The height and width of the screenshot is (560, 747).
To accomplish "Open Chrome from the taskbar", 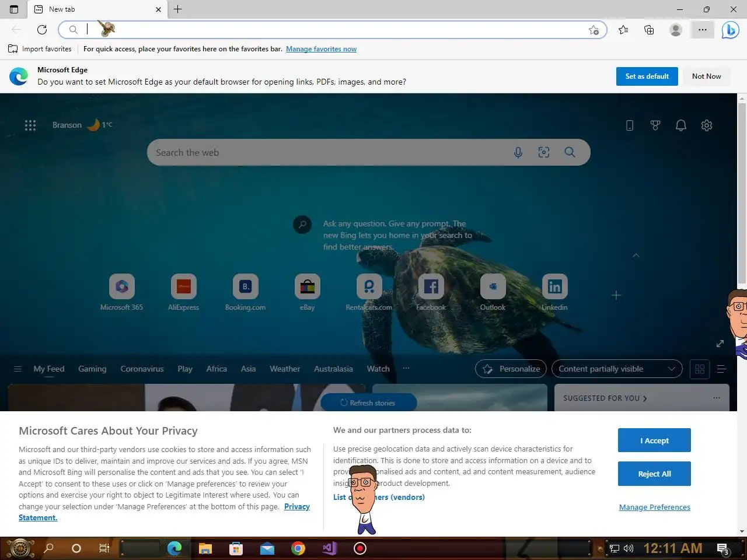I will pyautogui.click(x=298, y=548).
